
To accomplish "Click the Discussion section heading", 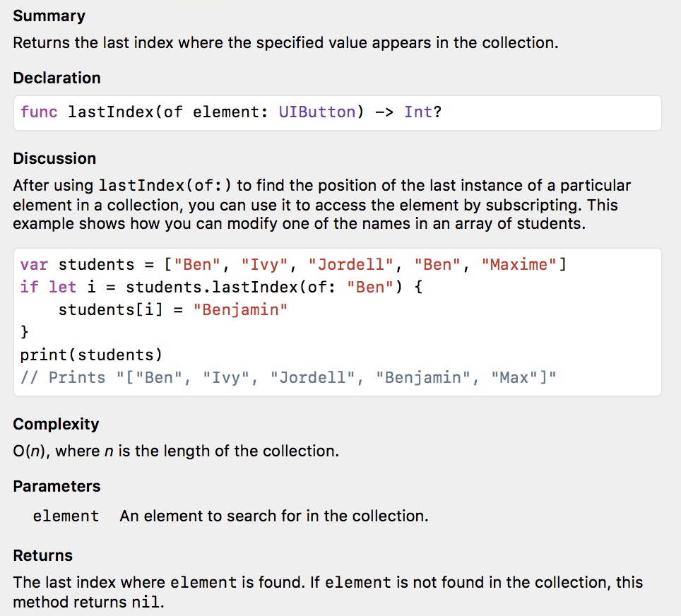I will tap(54, 158).
